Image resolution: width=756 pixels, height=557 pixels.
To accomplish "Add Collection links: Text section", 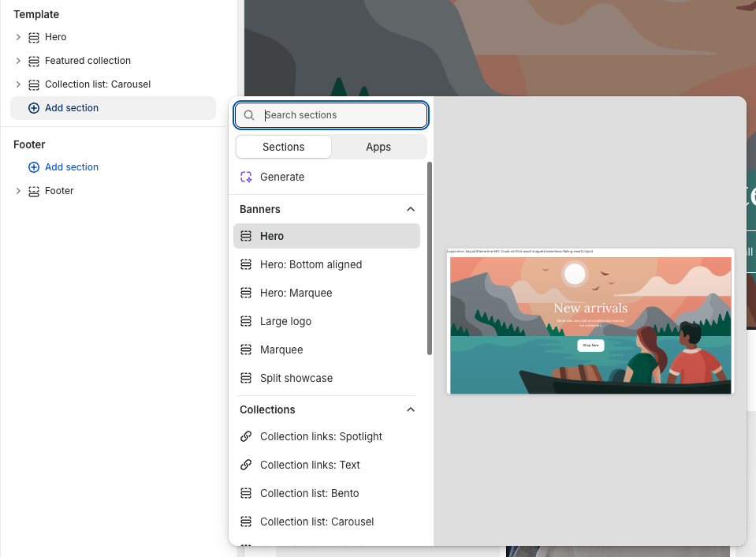I will 326,465.
